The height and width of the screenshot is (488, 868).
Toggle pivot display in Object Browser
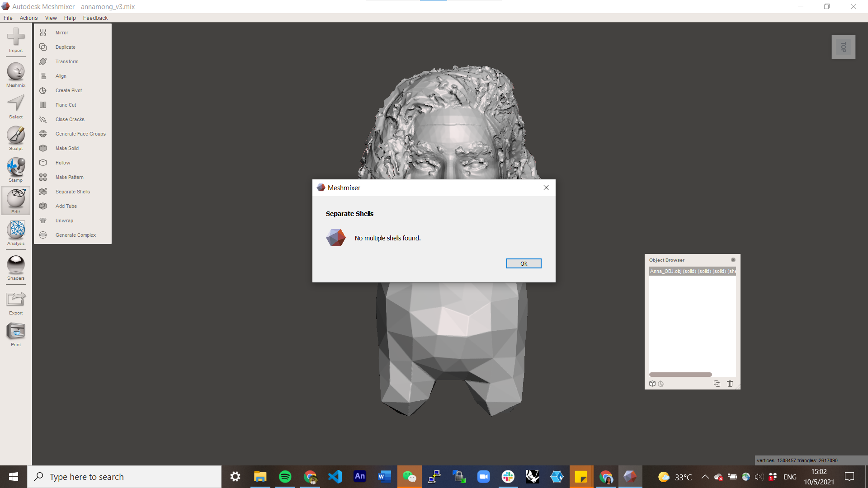point(661,384)
